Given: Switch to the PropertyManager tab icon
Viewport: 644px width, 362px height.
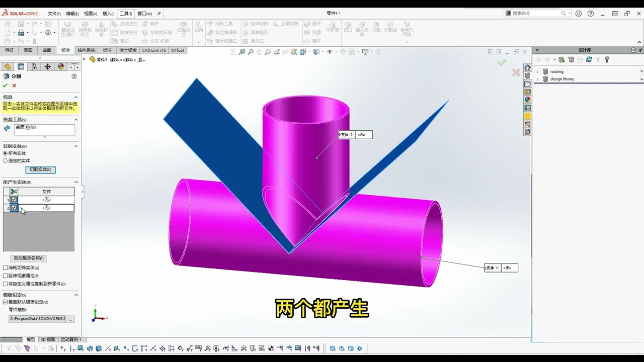Looking at the screenshot, I should click(x=21, y=66).
